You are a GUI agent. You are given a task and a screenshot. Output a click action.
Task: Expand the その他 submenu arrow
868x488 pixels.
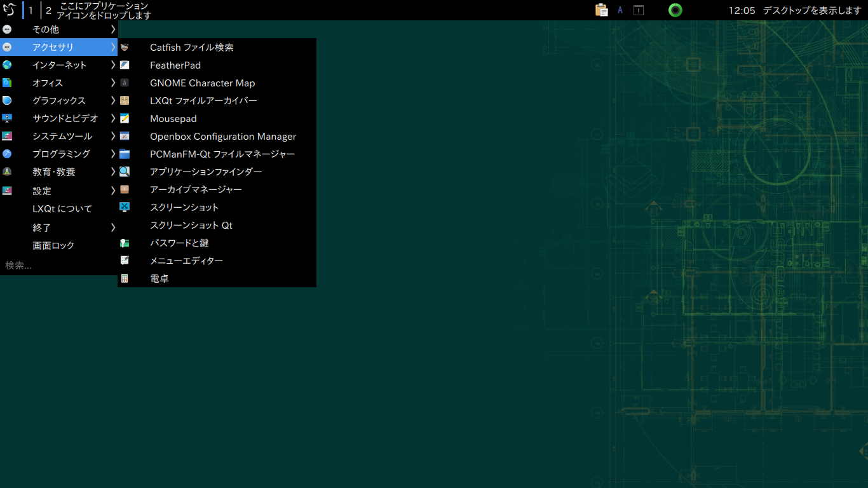point(113,29)
